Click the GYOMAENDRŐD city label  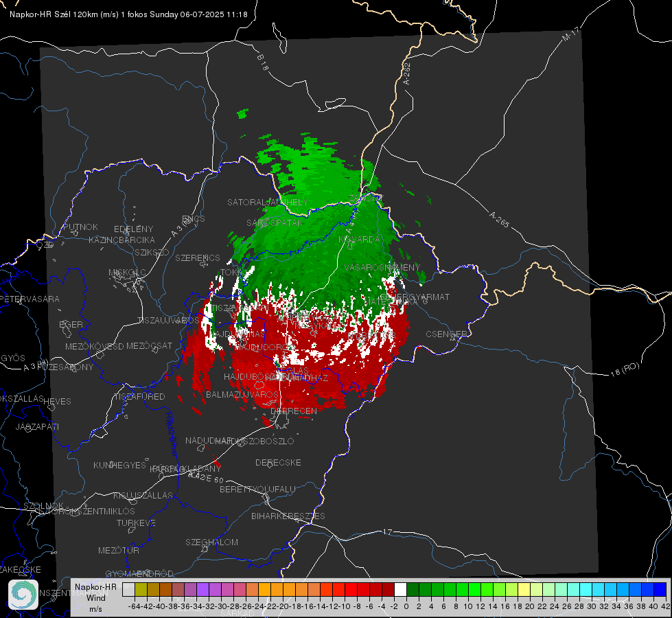(x=139, y=574)
